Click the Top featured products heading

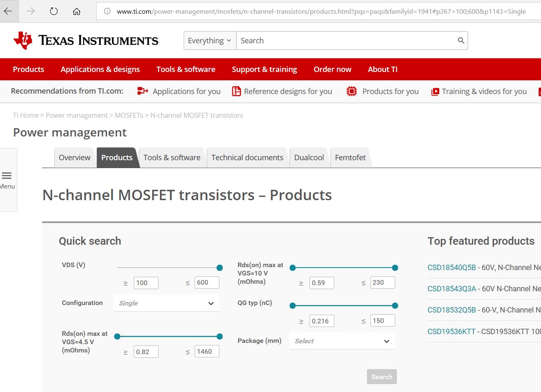pyautogui.click(x=481, y=241)
